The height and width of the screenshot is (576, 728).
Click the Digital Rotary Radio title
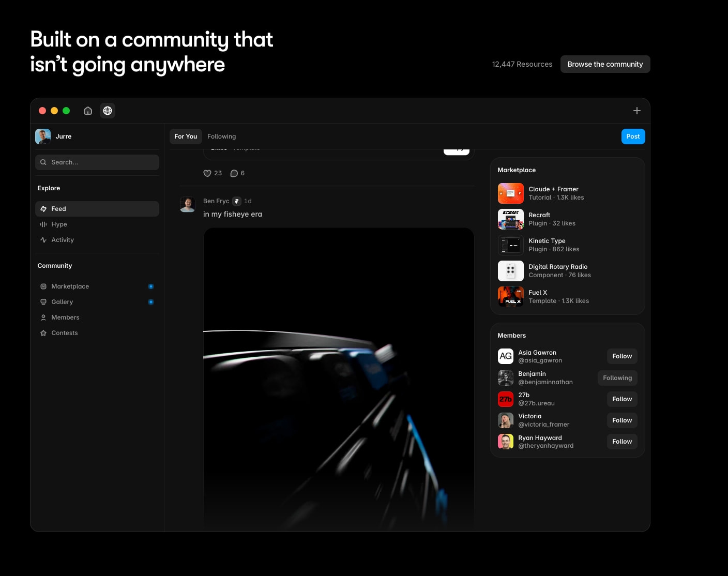click(558, 267)
